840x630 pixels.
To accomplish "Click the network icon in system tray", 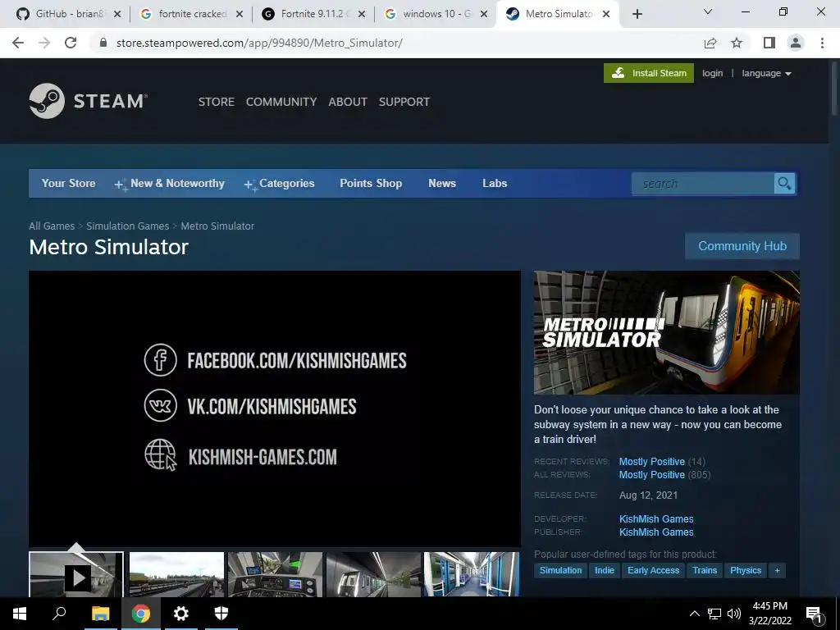I will (714, 614).
